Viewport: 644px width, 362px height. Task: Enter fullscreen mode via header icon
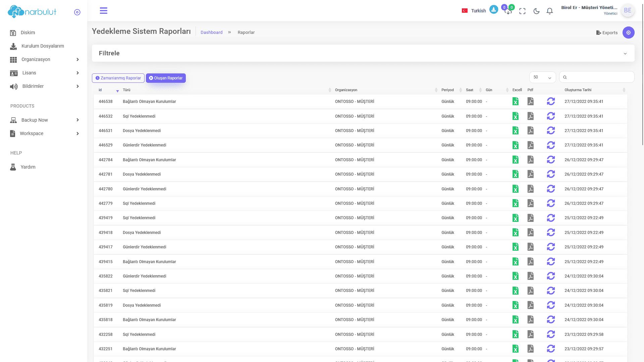click(x=522, y=11)
